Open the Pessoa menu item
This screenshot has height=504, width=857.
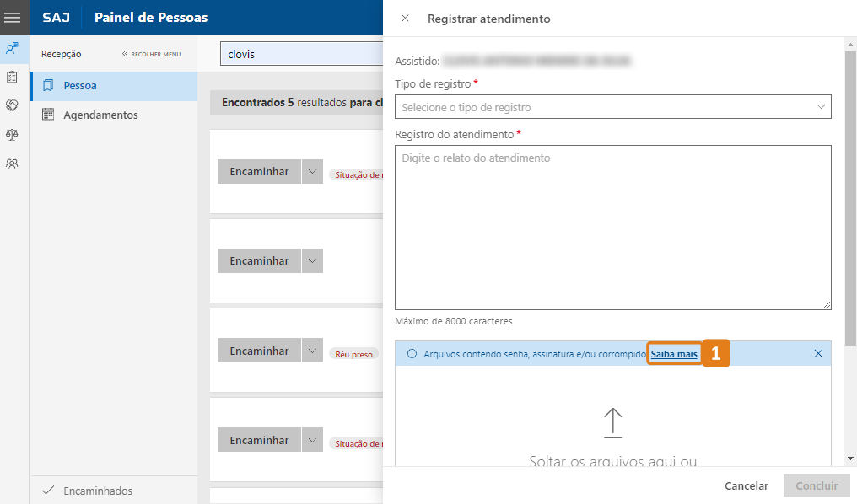pyautogui.click(x=114, y=86)
